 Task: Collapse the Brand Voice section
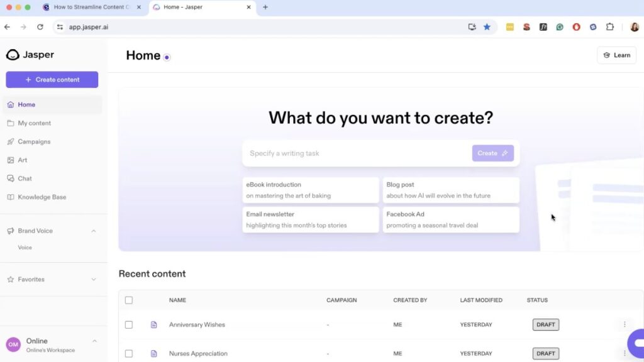click(x=93, y=231)
